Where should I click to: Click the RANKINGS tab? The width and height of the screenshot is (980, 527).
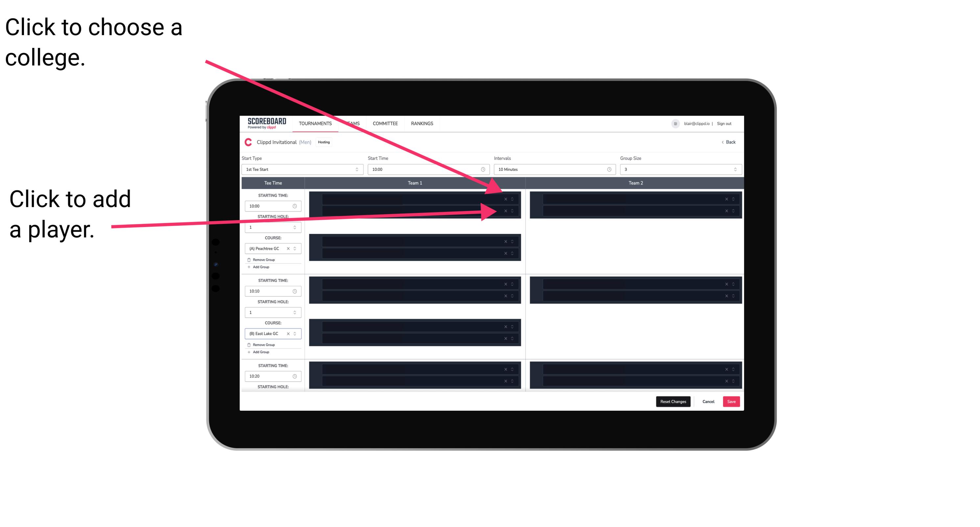(x=423, y=123)
